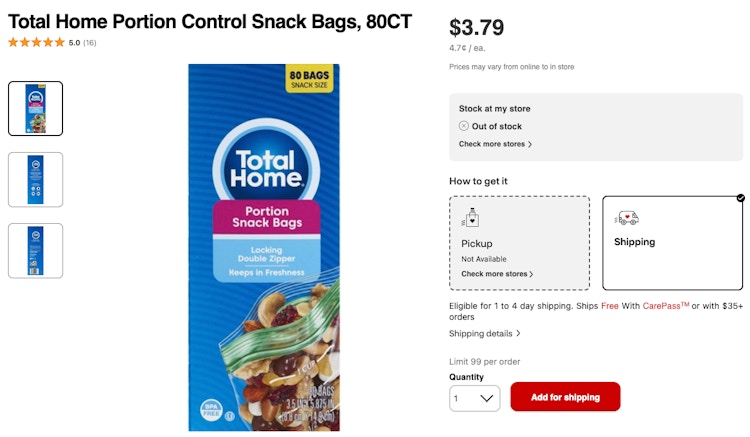Click the main Total Home product image
750x437 pixels.
click(264, 248)
